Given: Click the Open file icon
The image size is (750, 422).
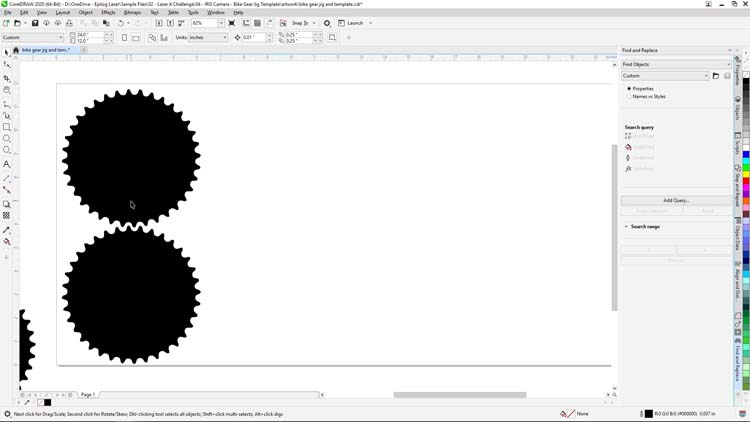Looking at the screenshot, I should (17, 23).
